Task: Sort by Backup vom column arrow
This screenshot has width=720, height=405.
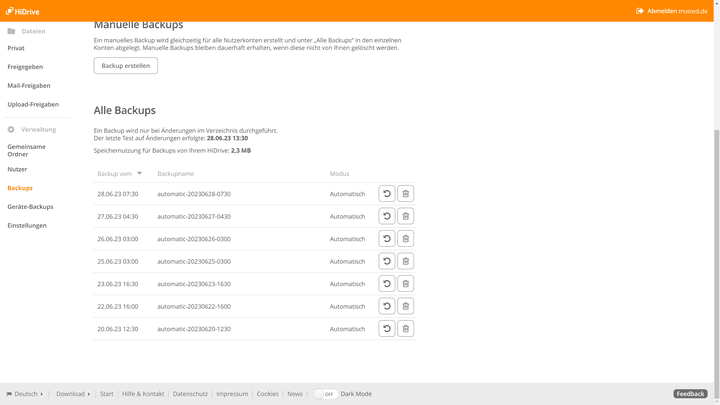Action: (x=140, y=174)
